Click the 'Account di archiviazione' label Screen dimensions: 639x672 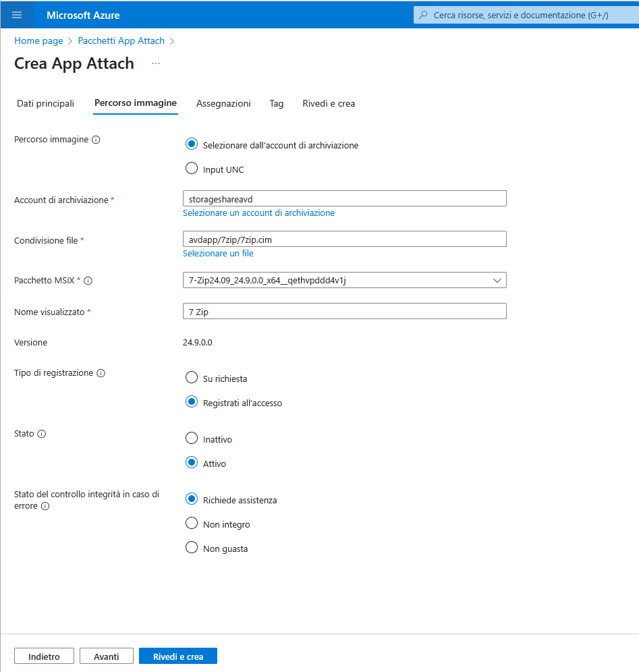(x=61, y=200)
